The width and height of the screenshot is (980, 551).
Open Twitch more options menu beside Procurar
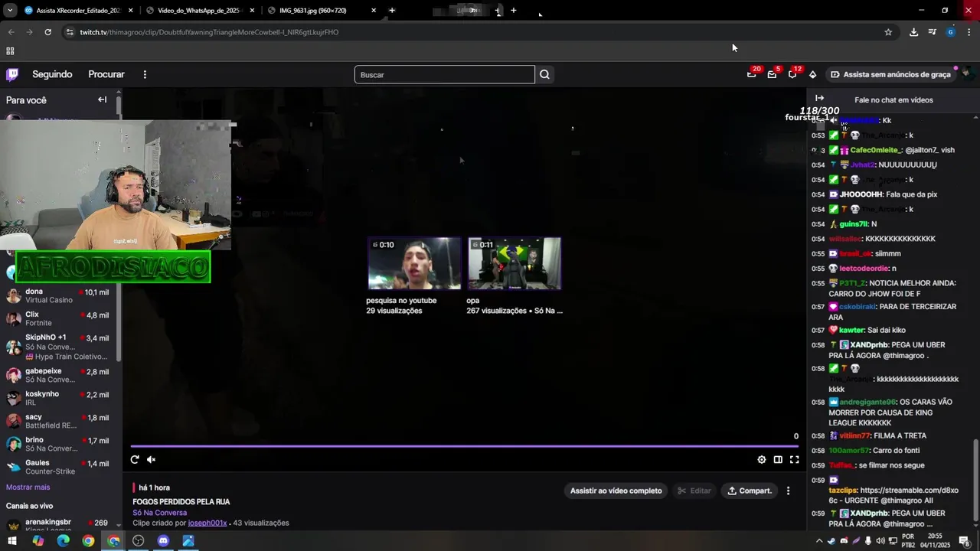[x=145, y=74]
